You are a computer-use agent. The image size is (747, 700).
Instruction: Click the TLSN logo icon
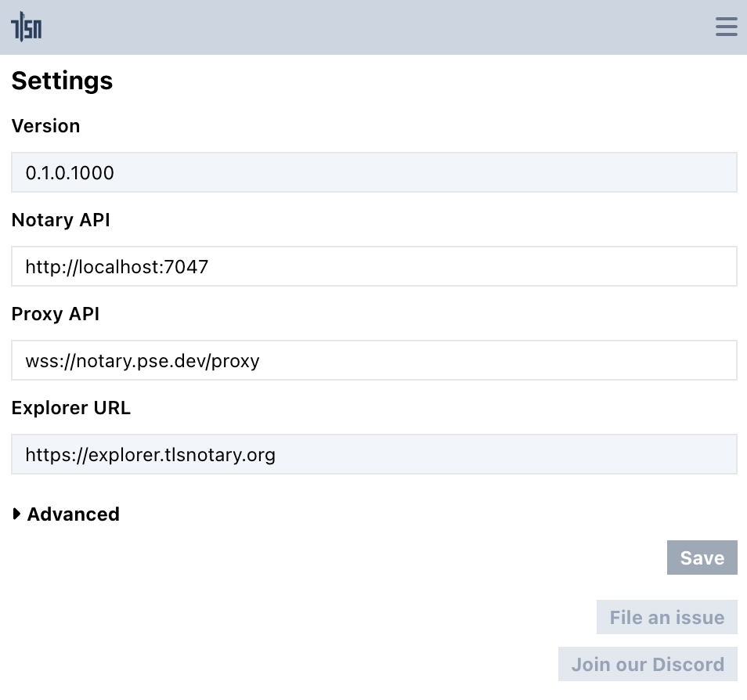(26, 27)
